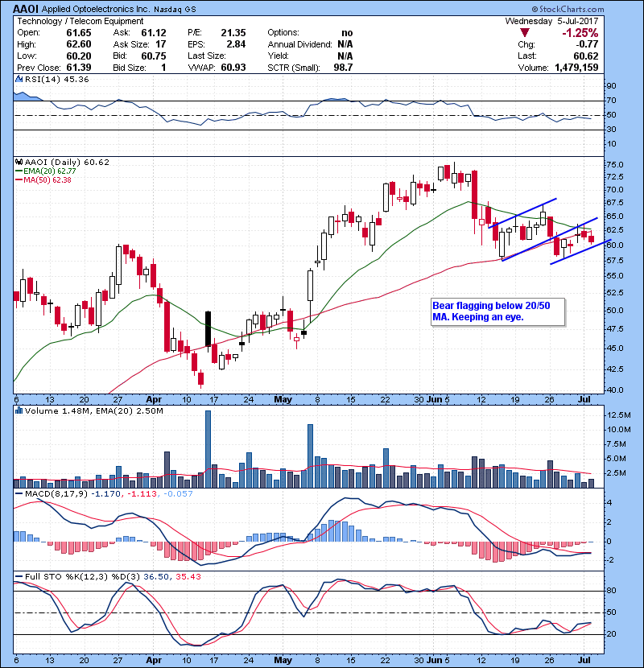Click the Ask Size value 17
This screenshot has width=644, height=668.
pos(161,44)
